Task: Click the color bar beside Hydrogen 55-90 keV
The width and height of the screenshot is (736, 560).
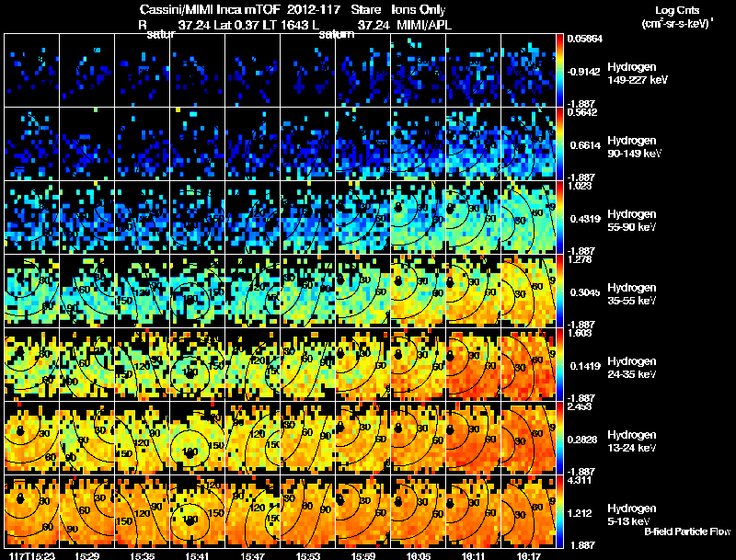Action: 559,218
